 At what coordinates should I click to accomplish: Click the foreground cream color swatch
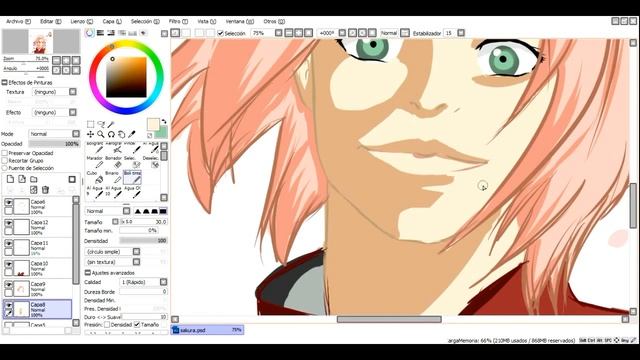point(153,124)
